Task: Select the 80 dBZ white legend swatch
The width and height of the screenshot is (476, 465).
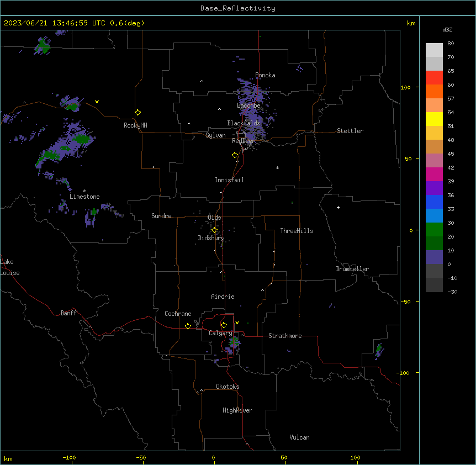Action: click(434, 50)
